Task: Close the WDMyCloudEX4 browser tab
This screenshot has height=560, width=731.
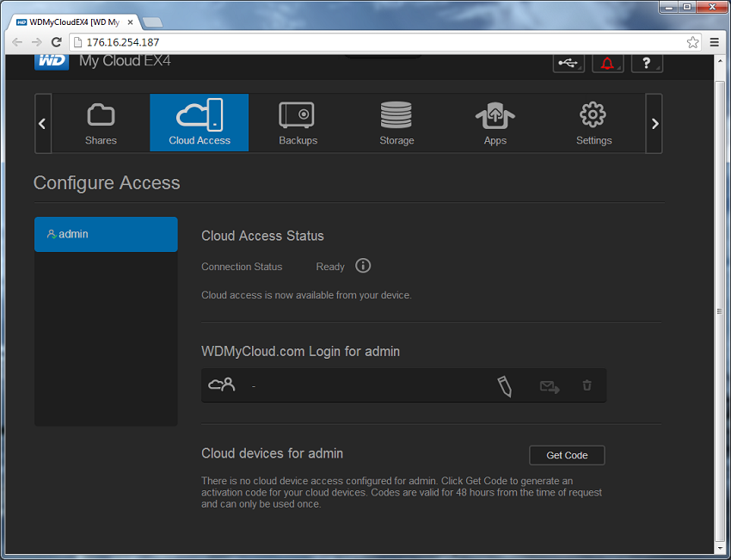Action: (131, 22)
